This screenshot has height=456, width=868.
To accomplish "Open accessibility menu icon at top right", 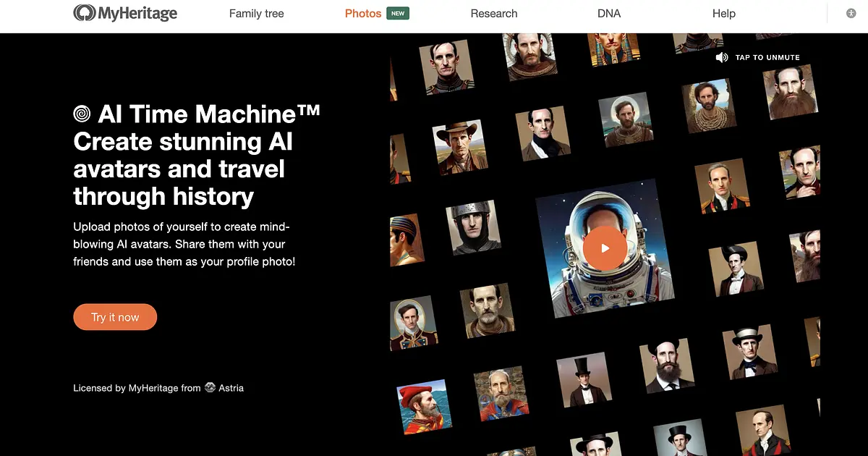I will point(851,13).
